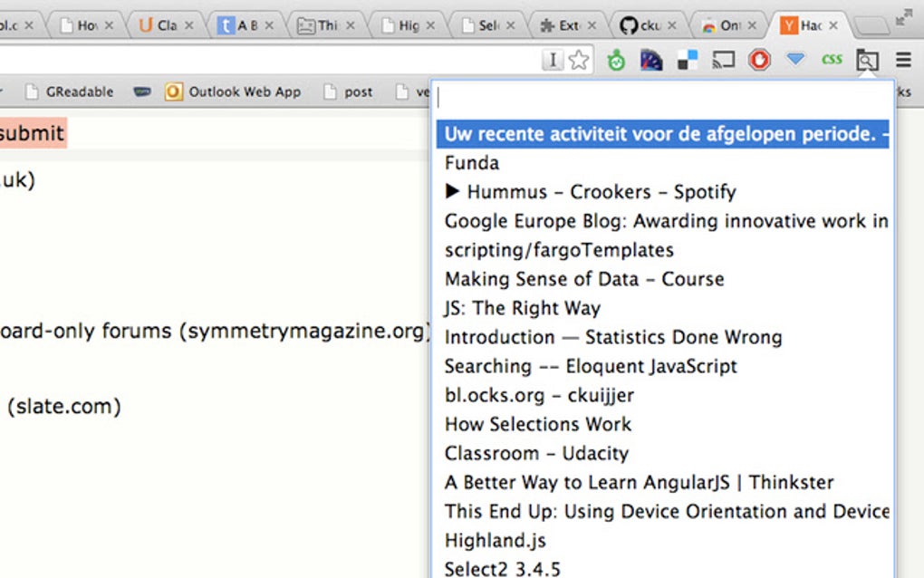The height and width of the screenshot is (578, 924).
Task: Open the tab search extension icon
Action: pos(867,61)
